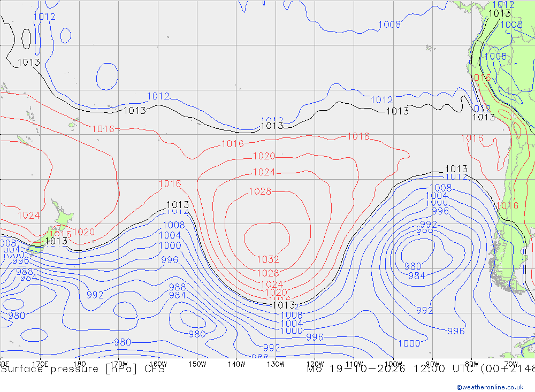Viewport: 535px width, 392px height.
Task: Click the 170W longitude axis label
Action: (x=119, y=364)
